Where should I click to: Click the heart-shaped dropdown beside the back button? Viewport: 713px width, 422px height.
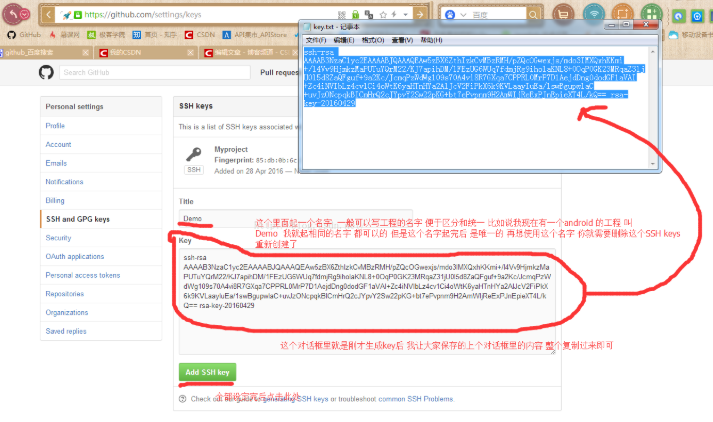(25, 15)
